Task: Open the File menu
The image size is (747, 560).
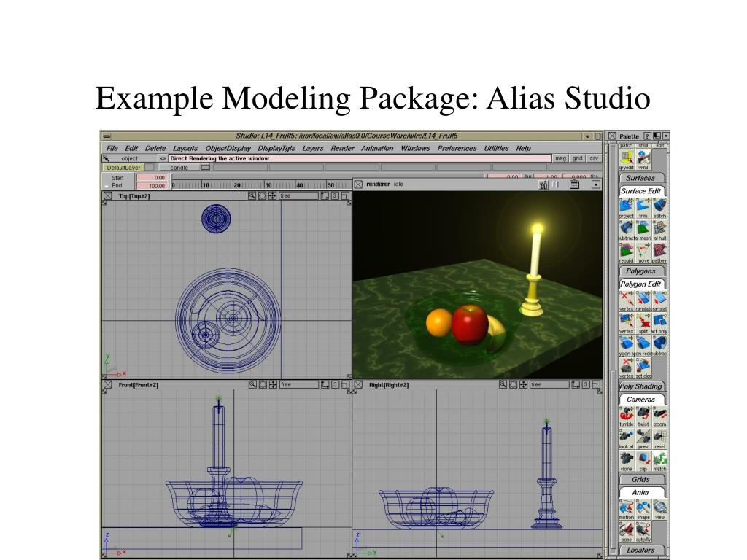Action: [x=112, y=148]
